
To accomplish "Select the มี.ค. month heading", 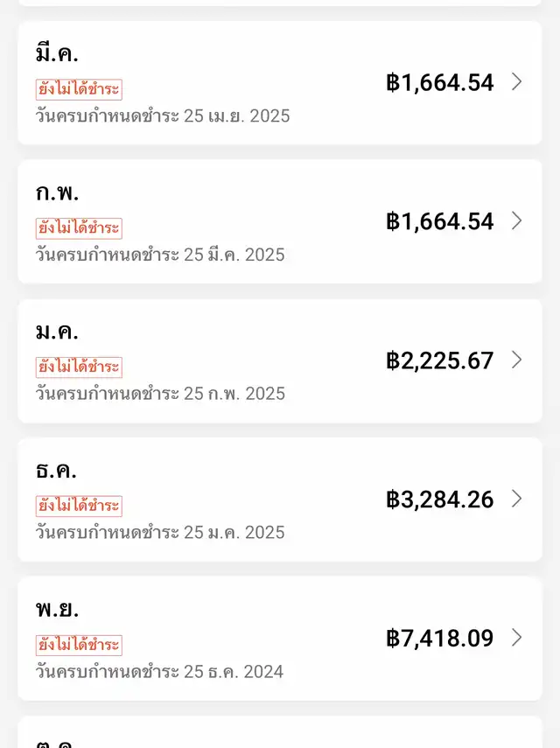I will click(57, 53).
